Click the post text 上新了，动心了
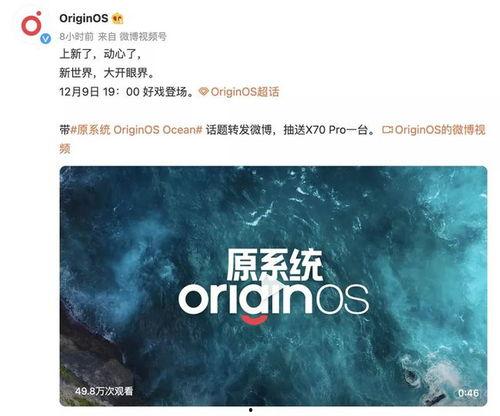This screenshot has width=500, height=416. (101, 54)
